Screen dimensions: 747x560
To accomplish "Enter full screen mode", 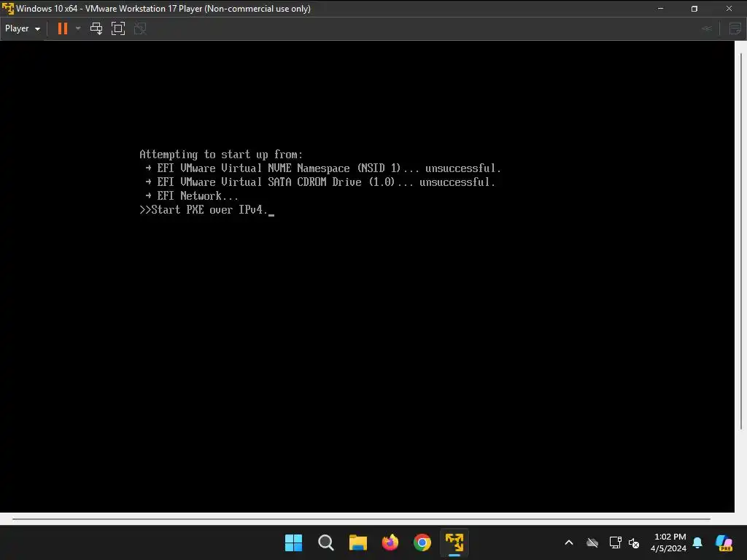I will [118, 28].
